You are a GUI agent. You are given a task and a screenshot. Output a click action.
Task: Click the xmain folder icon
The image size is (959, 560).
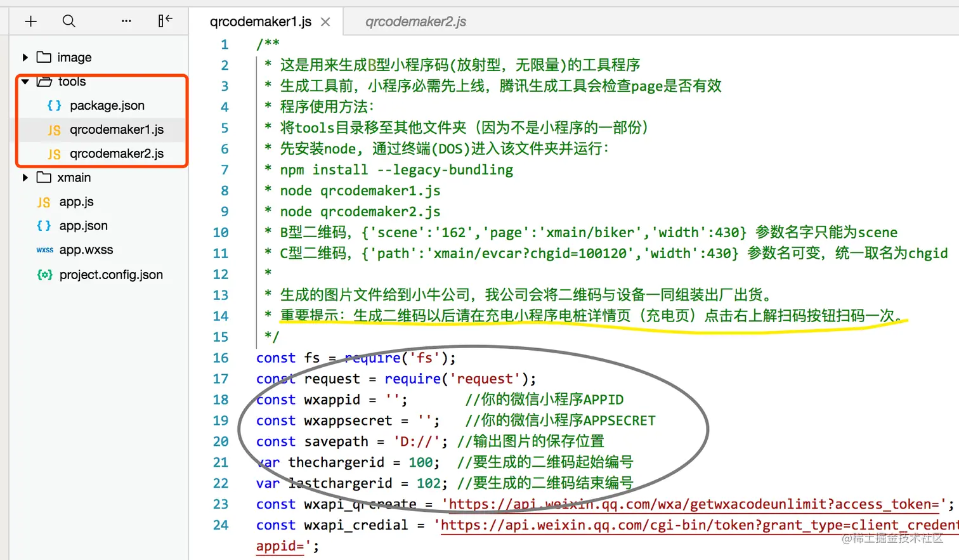(x=44, y=178)
